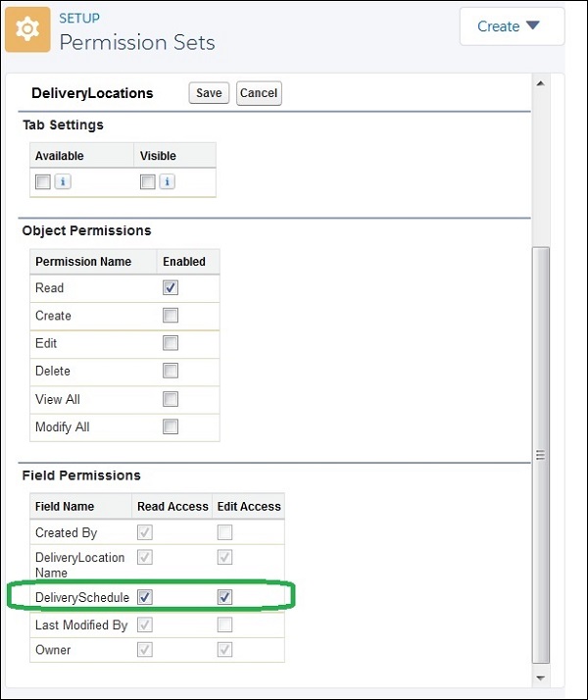Uncheck DeliverySchedule Read Access checkbox
Viewport: 588px width, 700px height.
tap(145, 596)
